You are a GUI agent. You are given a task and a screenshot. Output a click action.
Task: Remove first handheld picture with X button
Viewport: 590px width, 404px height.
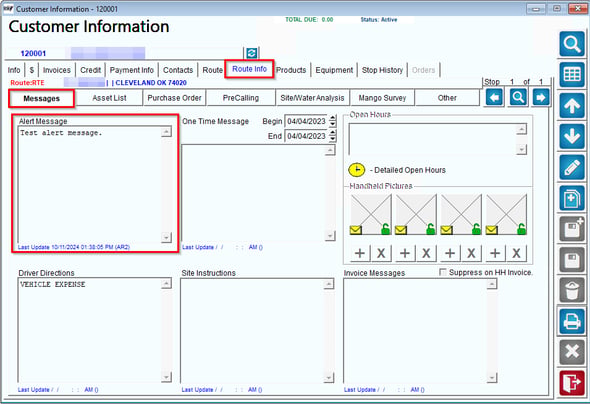381,253
